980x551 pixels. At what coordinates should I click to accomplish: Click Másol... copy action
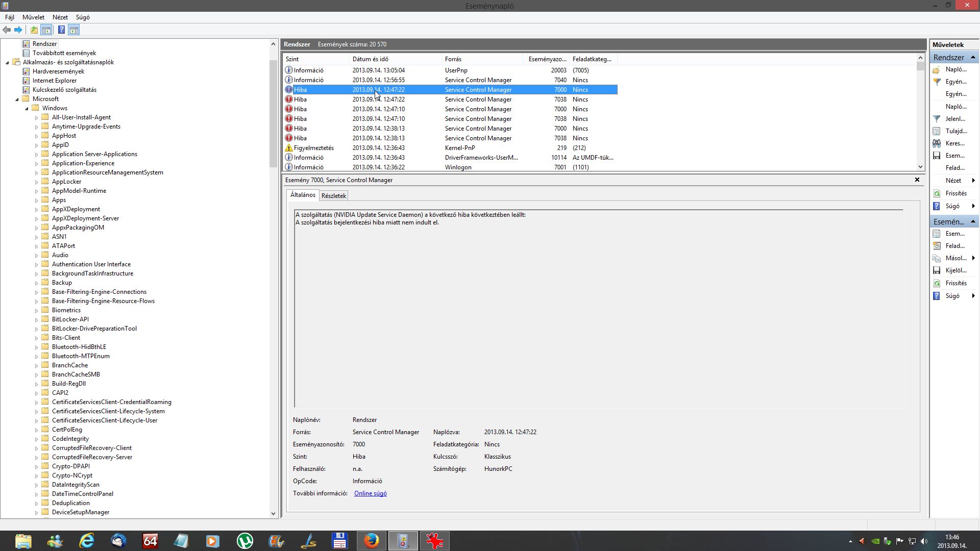coord(955,258)
